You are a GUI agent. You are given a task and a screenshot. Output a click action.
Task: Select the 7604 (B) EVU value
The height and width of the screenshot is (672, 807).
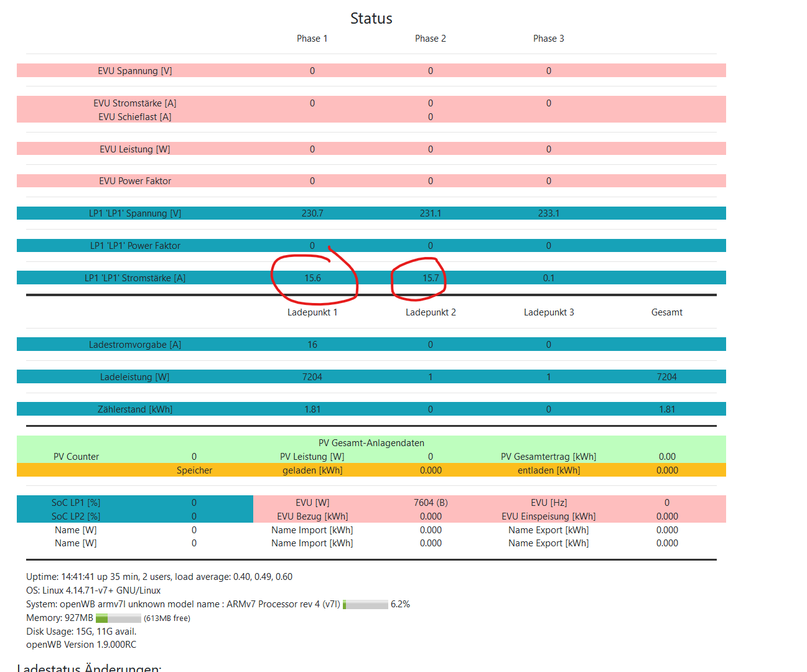click(431, 503)
